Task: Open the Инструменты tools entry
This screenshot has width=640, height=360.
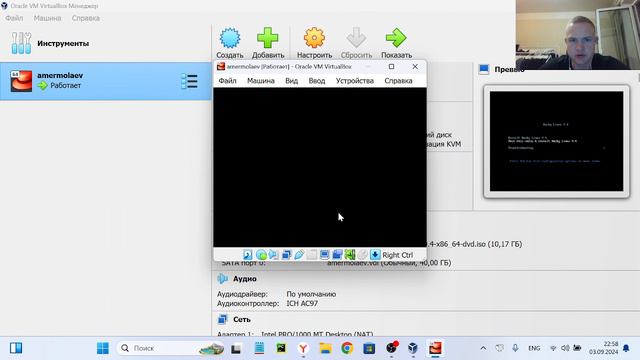Action: coord(105,43)
